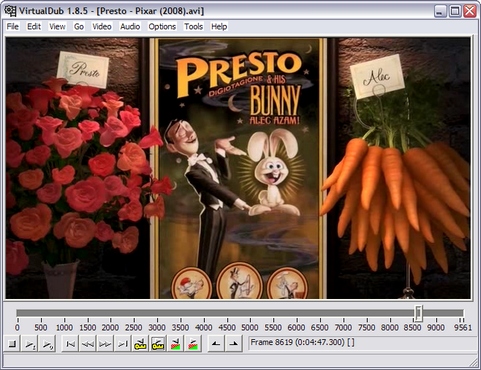Play the output video preview
This screenshot has height=370, width=481.
tap(47, 344)
